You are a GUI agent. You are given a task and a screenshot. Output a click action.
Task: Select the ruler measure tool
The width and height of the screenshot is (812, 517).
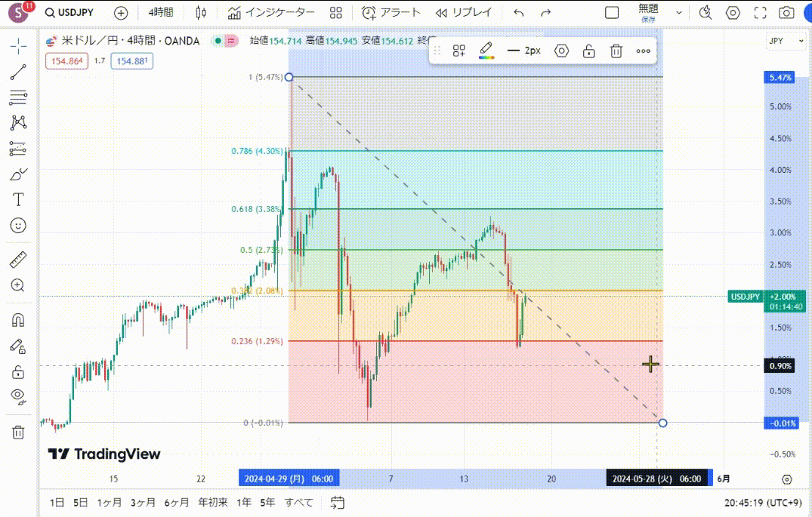click(18, 260)
